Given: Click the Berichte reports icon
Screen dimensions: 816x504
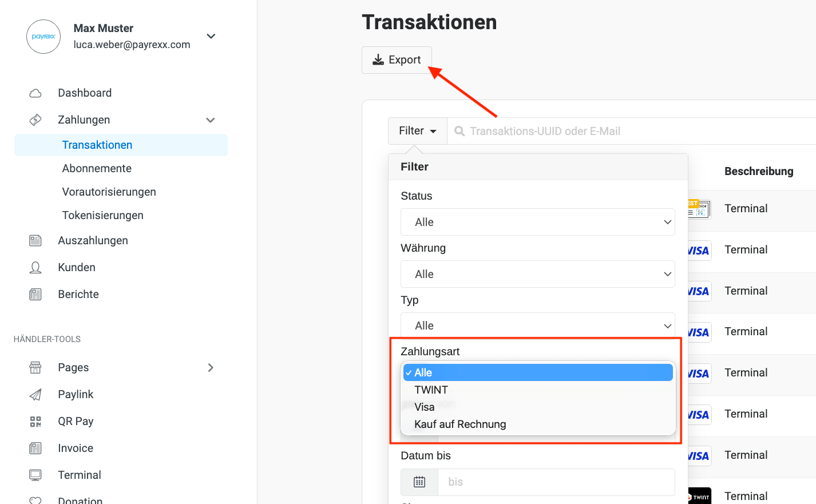Looking at the screenshot, I should pos(35,295).
